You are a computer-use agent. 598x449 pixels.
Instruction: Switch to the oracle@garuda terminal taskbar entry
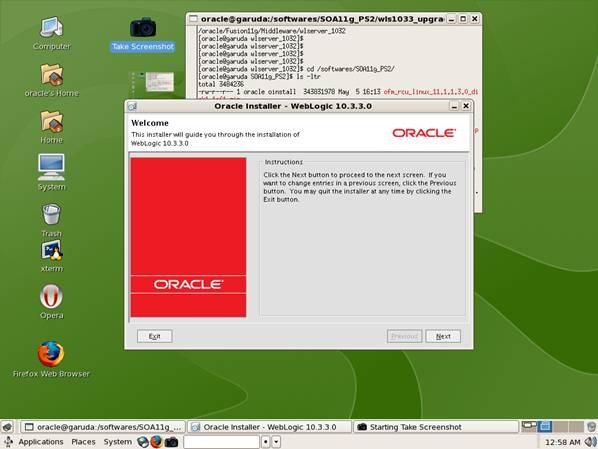tap(103, 427)
